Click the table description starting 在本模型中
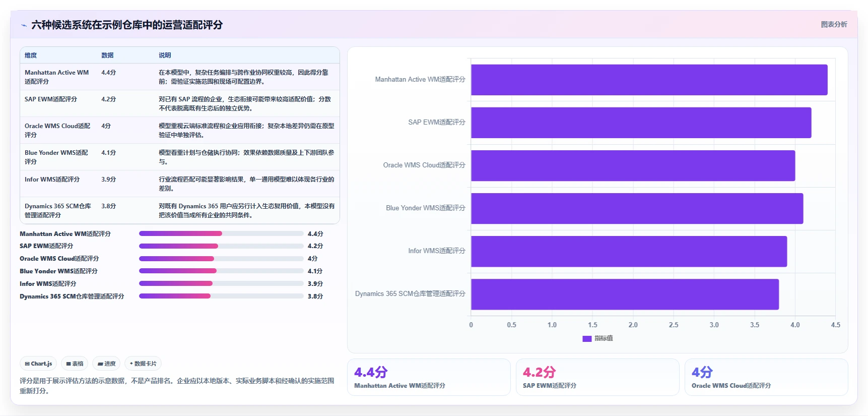Screen dimensions: 868x416 click(x=244, y=77)
